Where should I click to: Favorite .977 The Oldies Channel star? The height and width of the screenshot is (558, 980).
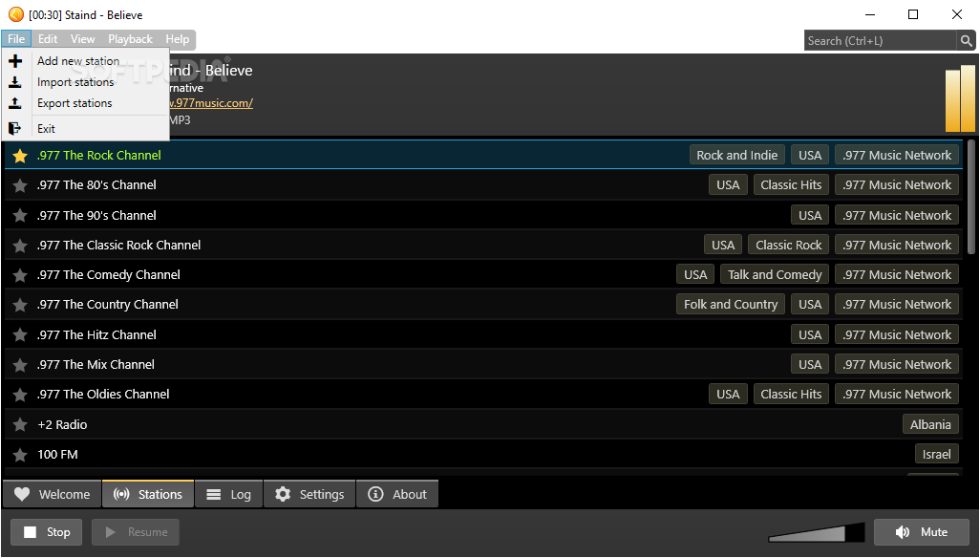[x=20, y=395]
